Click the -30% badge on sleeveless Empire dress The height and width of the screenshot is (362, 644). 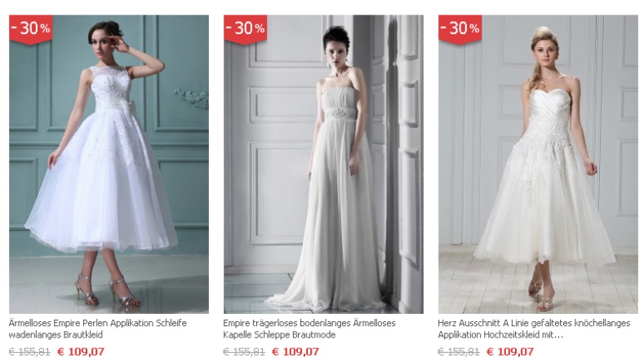(x=30, y=29)
